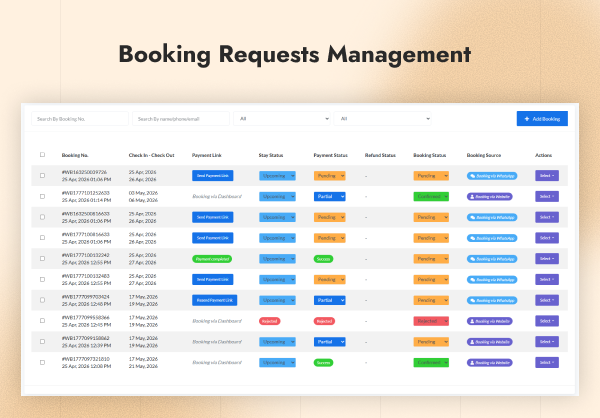Open Payment Status Partial dropdown for 03 May booking

point(329,196)
